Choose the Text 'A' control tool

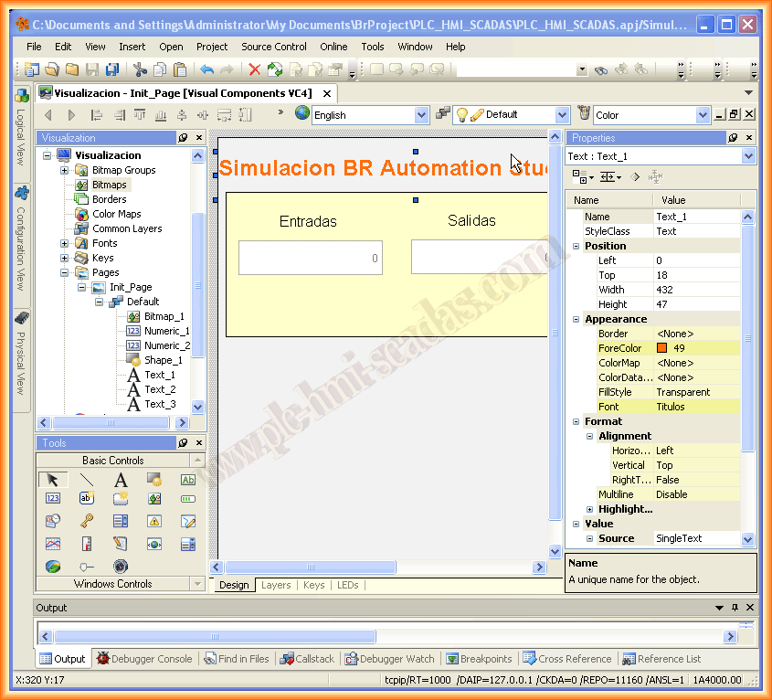tap(120, 480)
